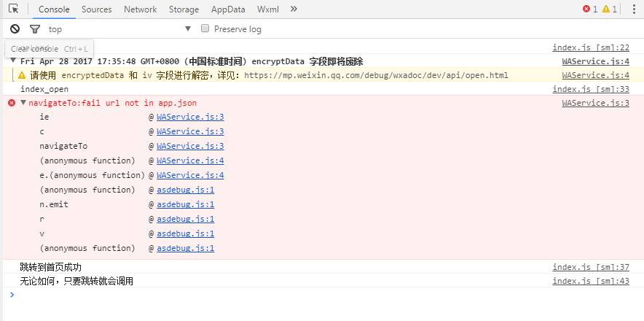Open the console filter funnel icon
Image resolution: width=644 pixels, height=321 pixels.
(x=34, y=29)
